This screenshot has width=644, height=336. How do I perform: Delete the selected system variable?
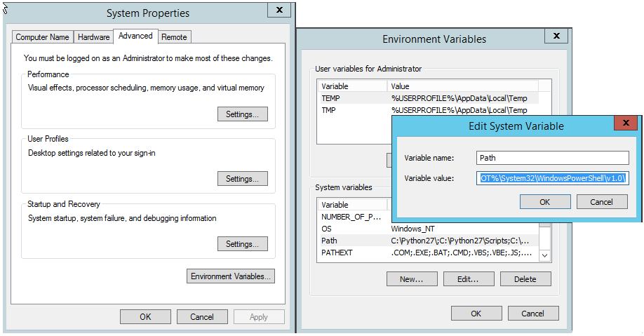[525, 279]
